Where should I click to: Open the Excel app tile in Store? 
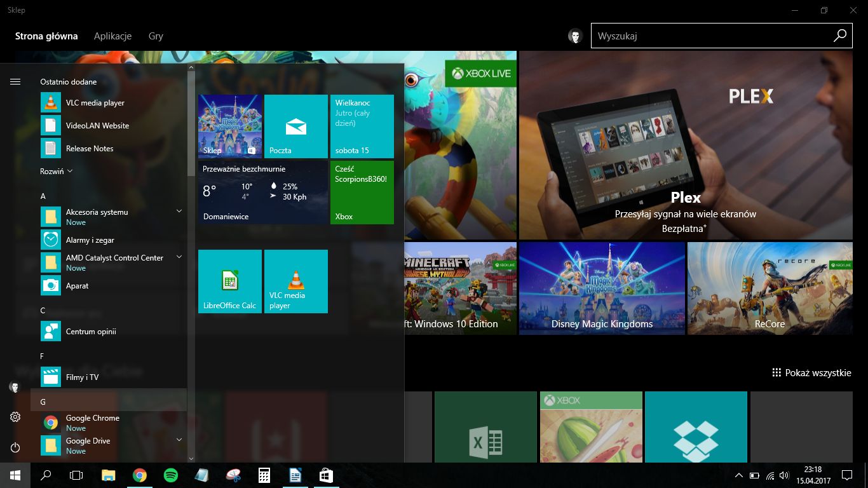click(486, 427)
